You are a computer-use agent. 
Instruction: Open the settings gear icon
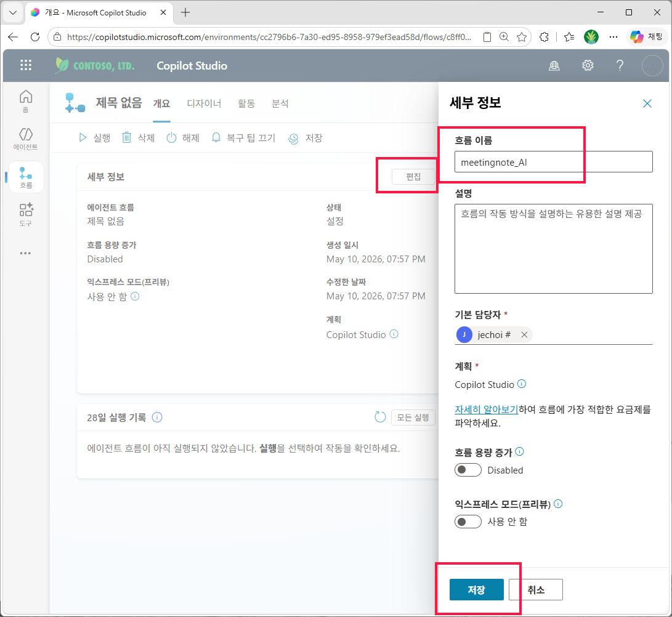588,65
